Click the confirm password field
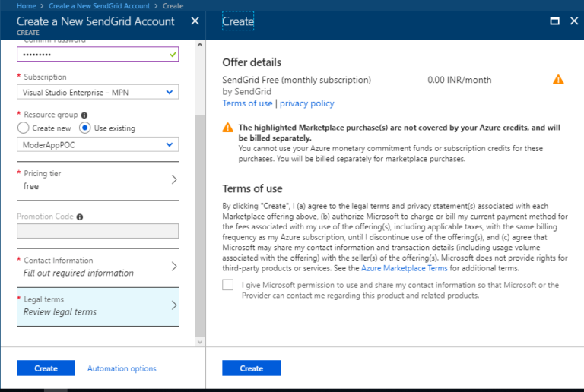The height and width of the screenshot is (392, 584). 97,54
